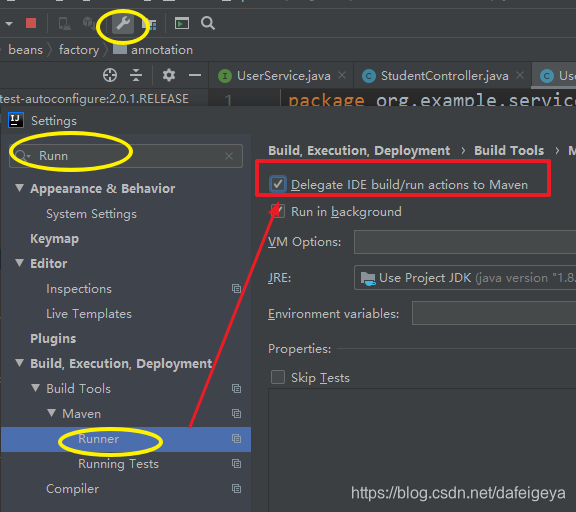Collapse the Maven node
The width and height of the screenshot is (576, 512).
[52, 413]
